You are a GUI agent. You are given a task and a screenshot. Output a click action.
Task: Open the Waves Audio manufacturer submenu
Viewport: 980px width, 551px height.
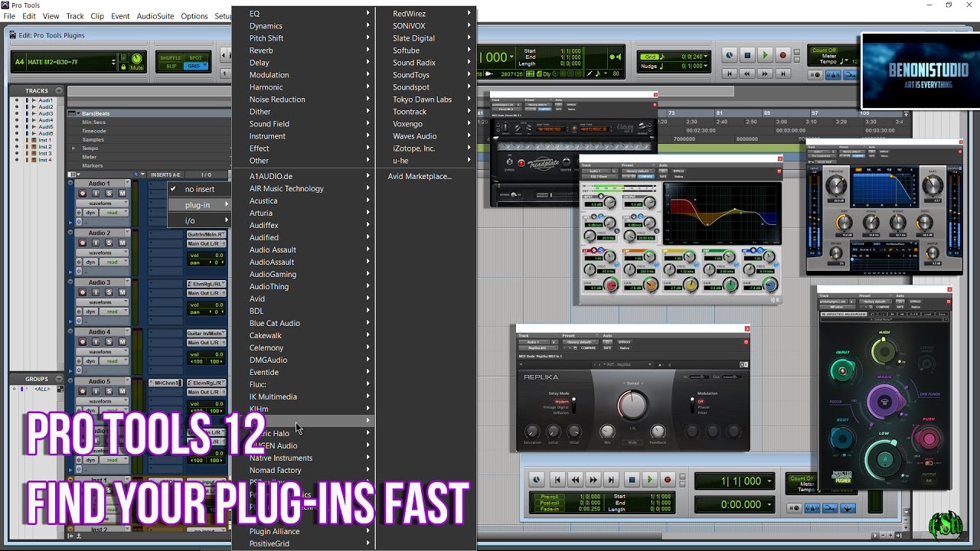(x=426, y=136)
